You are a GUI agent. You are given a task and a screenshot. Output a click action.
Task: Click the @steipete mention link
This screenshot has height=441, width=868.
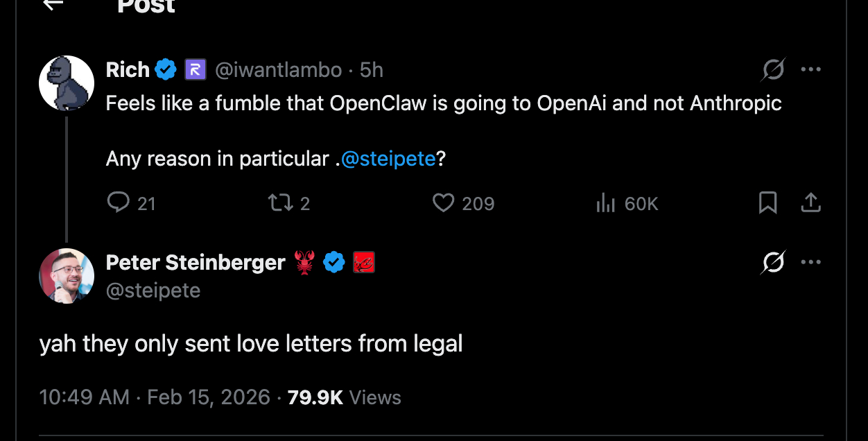[388, 159]
